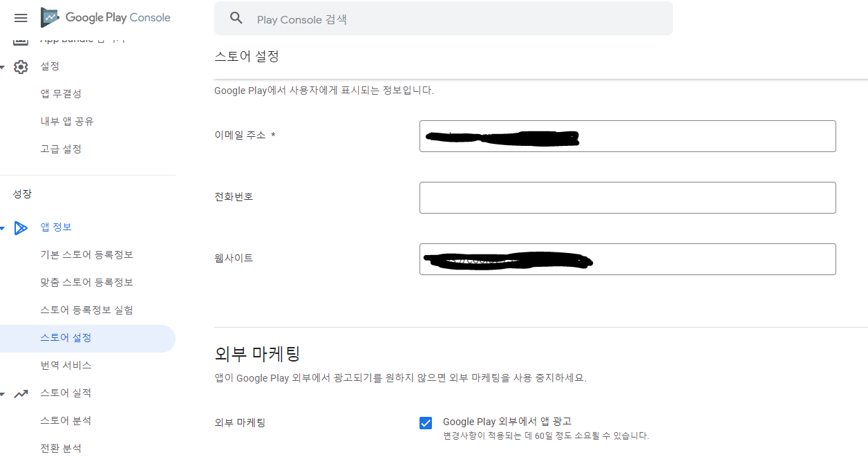Screen dimensions: 868x459
Task: Open 기본 스토어 등록정보 page
Action: click(x=87, y=255)
